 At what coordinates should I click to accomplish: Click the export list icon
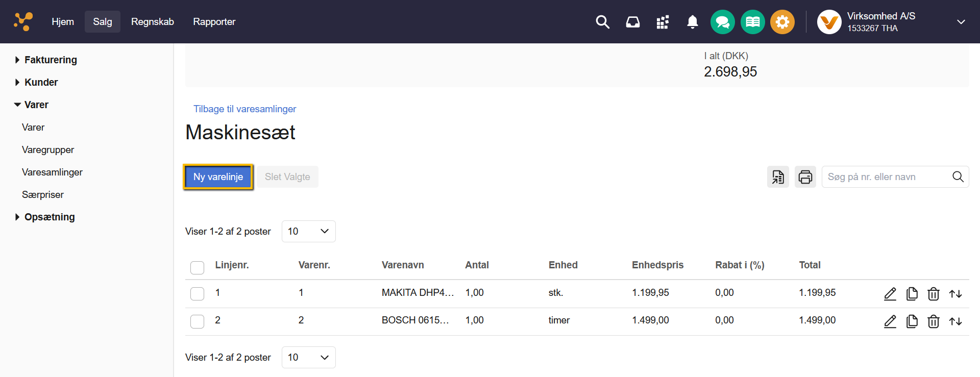[777, 177]
